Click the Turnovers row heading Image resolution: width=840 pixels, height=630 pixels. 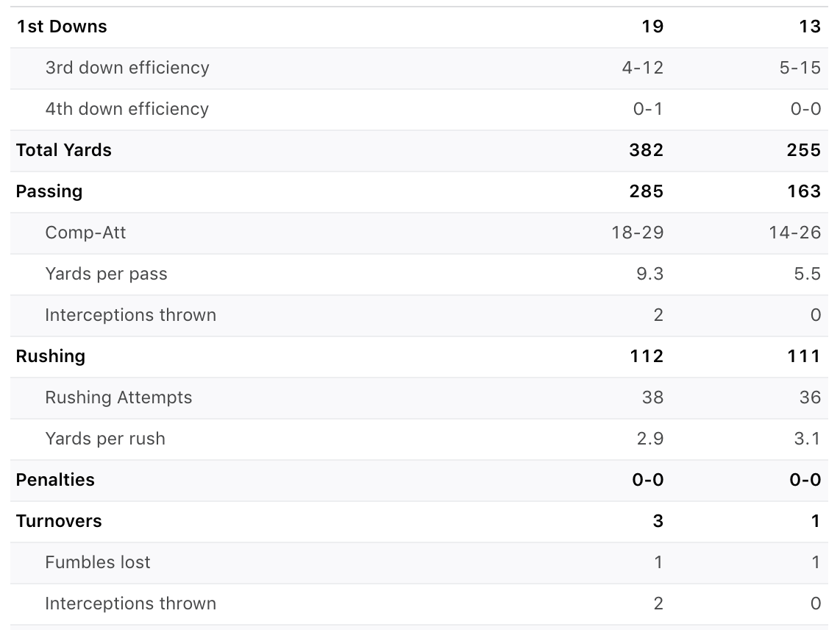(59, 521)
